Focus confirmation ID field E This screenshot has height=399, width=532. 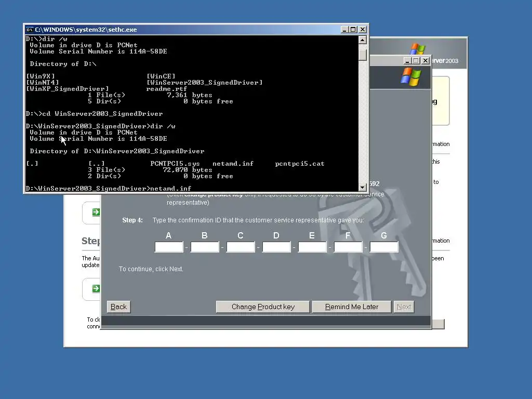coord(312,247)
